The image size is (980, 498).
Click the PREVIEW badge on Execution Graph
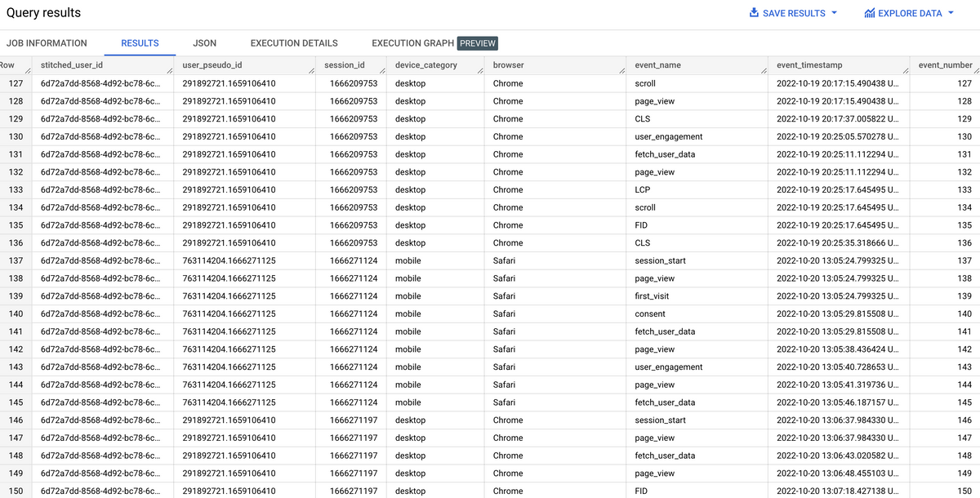point(476,43)
